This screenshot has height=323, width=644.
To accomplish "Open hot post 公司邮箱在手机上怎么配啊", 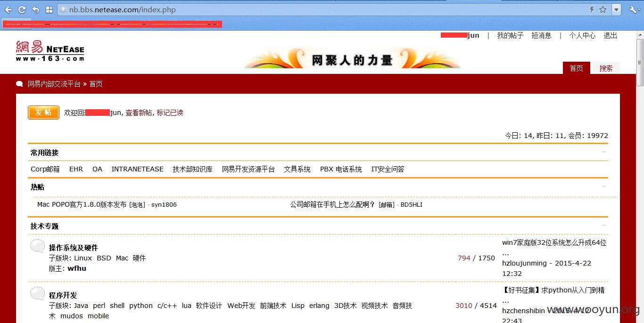I will (333, 204).
